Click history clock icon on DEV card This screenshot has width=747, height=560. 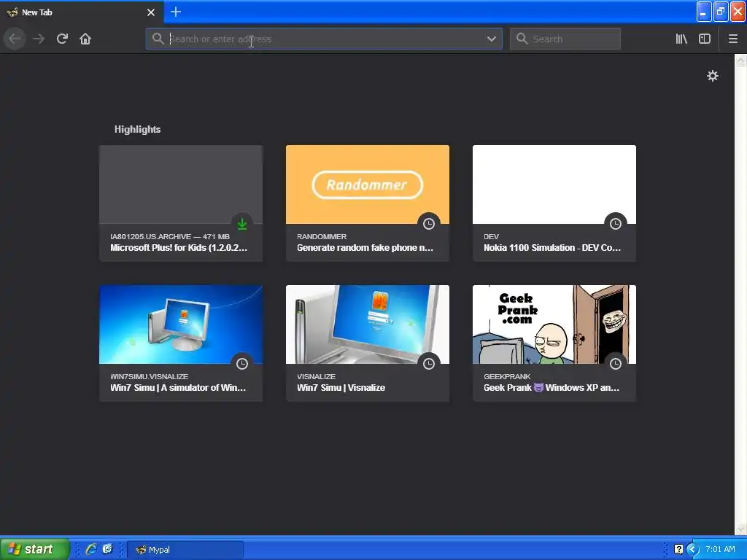[616, 223]
